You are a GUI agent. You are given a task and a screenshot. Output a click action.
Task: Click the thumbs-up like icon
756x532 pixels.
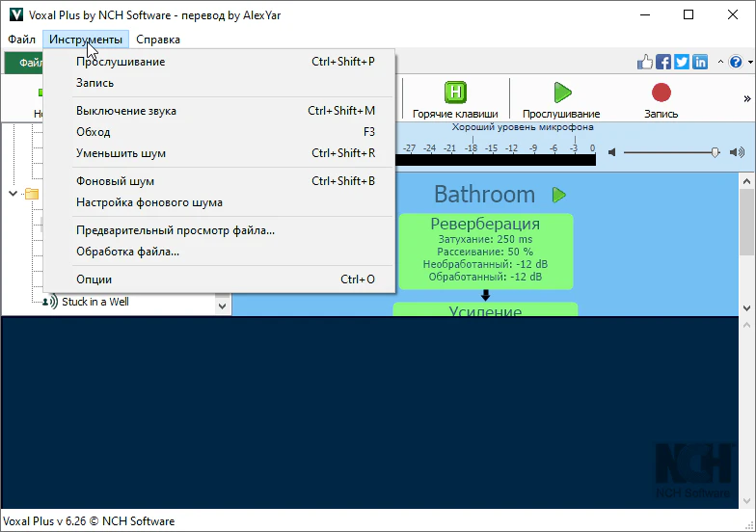[x=645, y=62]
